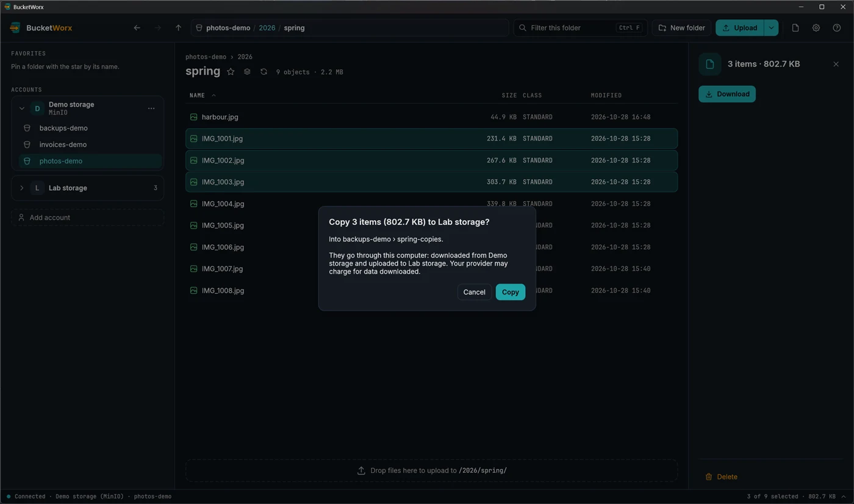Click the back navigation arrow
Viewport: 854px width, 504px height.
(x=137, y=28)
